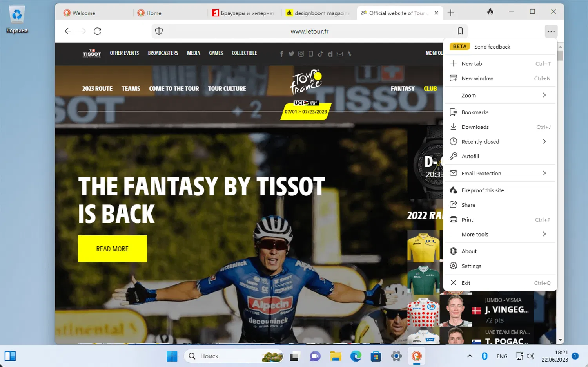The height and width of the screenshot is (367, 588).
Task: Click the Поиск taskbar search box
Action: 234,356
